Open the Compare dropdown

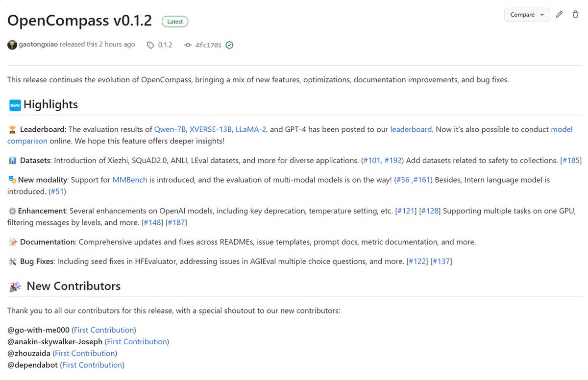tap(526, 15)
